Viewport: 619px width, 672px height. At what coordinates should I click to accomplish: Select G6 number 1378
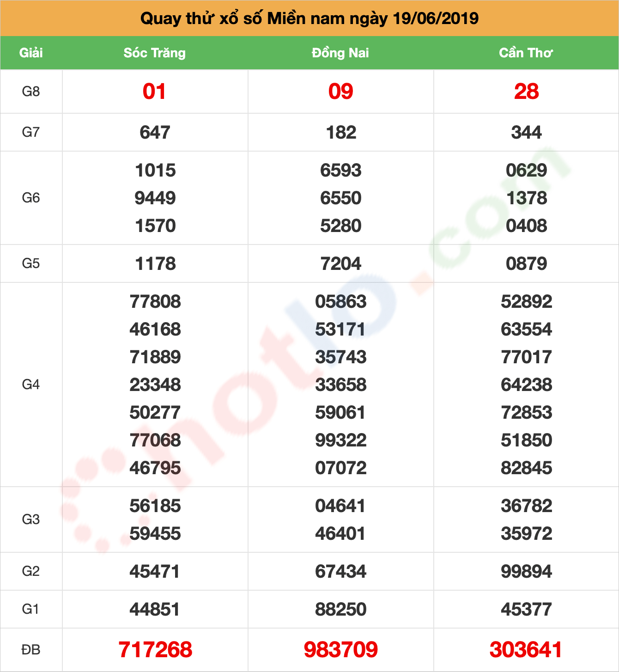click(x=527, y=198)
